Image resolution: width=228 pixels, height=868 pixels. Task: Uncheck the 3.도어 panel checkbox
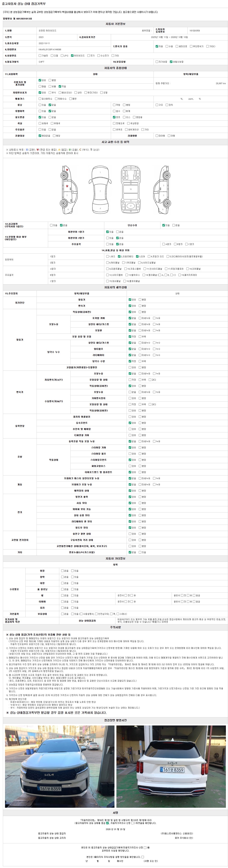(x=137, y=256)
